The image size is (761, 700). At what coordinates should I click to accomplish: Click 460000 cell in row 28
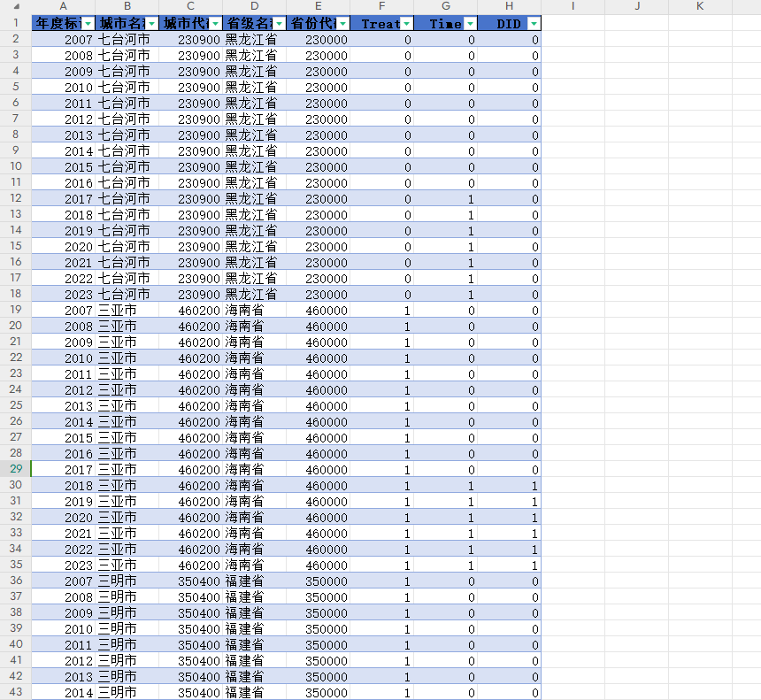click(318, 454)
